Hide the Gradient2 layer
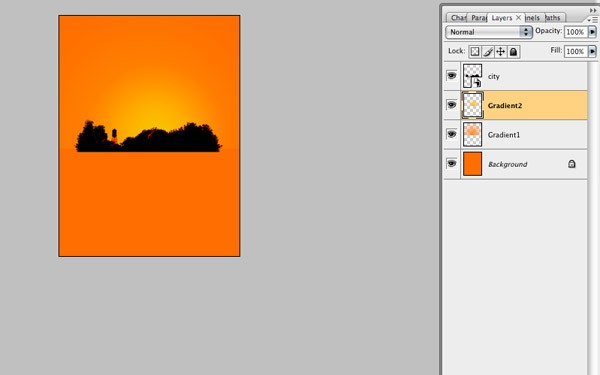This screenshot has height=375, width=600. coord(452,105)
